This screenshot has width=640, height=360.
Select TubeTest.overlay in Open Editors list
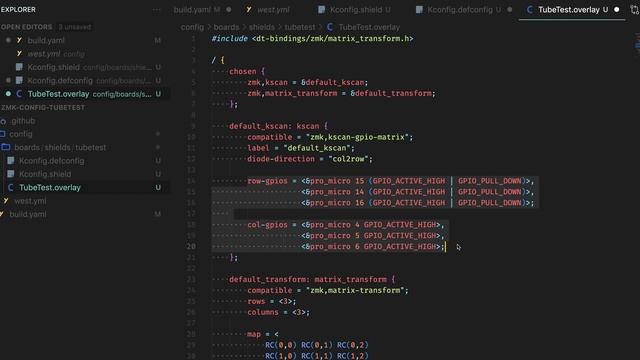pos(85,94)
